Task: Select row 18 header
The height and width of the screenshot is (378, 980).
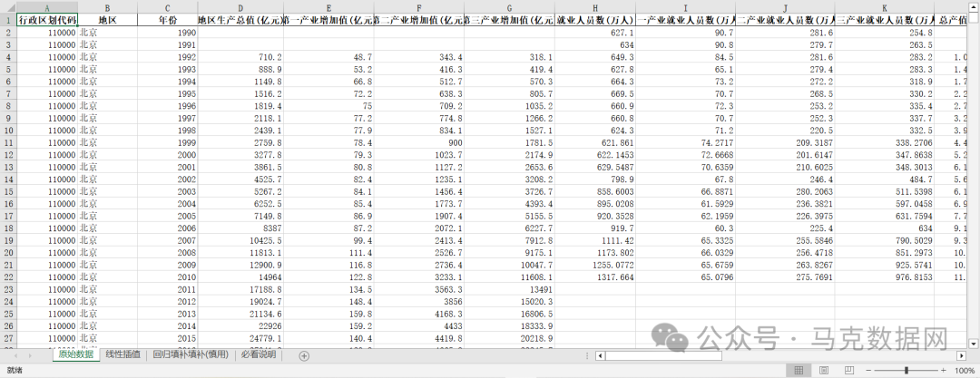Action: (x=8, y=228)
